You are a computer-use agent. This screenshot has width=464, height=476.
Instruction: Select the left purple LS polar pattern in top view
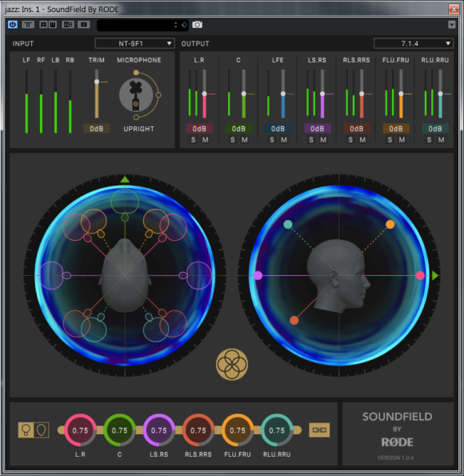[51, 275]
